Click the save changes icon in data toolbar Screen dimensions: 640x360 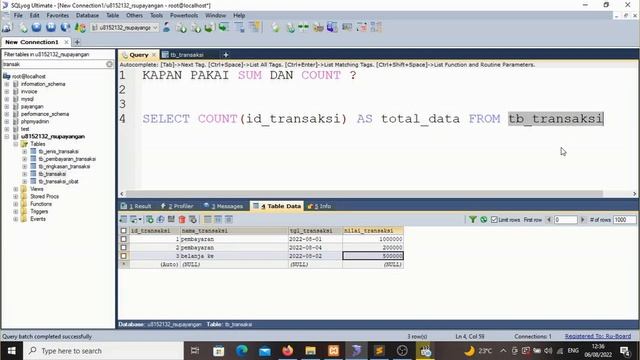tap(171, 220)
